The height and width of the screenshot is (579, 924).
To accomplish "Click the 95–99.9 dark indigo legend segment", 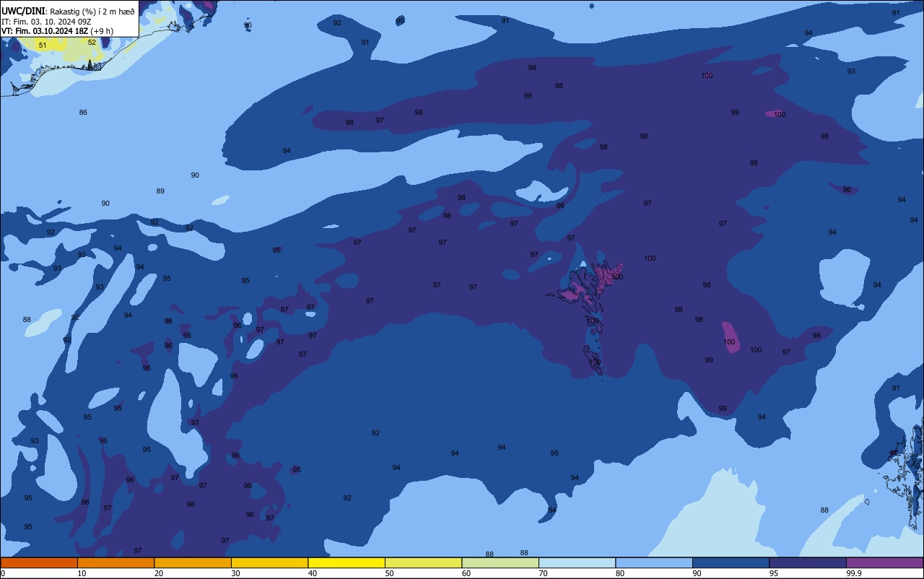I will [x=808, y=562].
